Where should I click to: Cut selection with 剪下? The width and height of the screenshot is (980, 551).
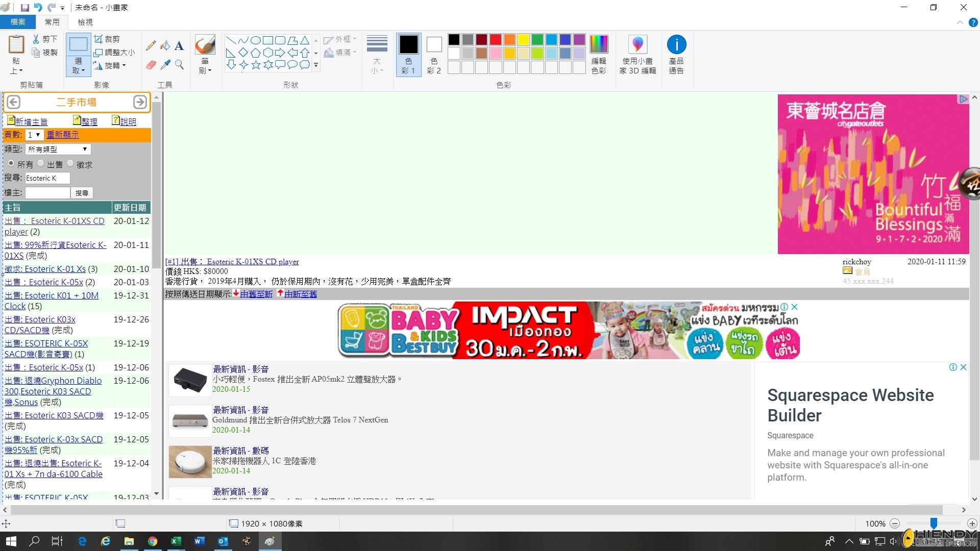coord(45,39)
